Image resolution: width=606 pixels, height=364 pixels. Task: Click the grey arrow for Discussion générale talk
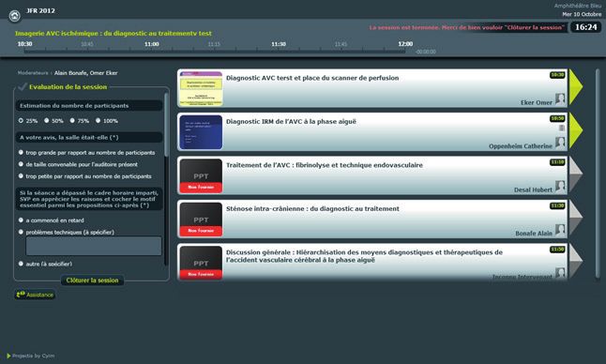click(x=576, y=262)
